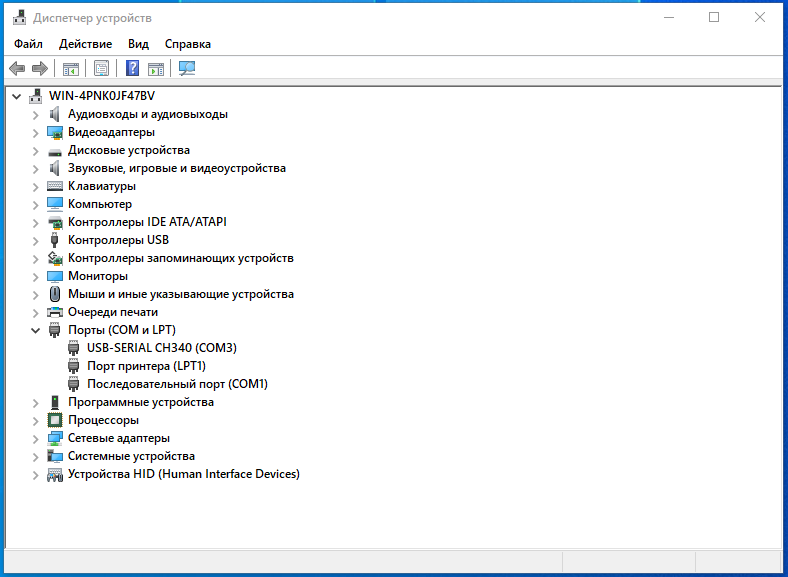Screen dimensions: 788x577
Task: Click the blue Help question mark icon
Action: tap(132, 68)
